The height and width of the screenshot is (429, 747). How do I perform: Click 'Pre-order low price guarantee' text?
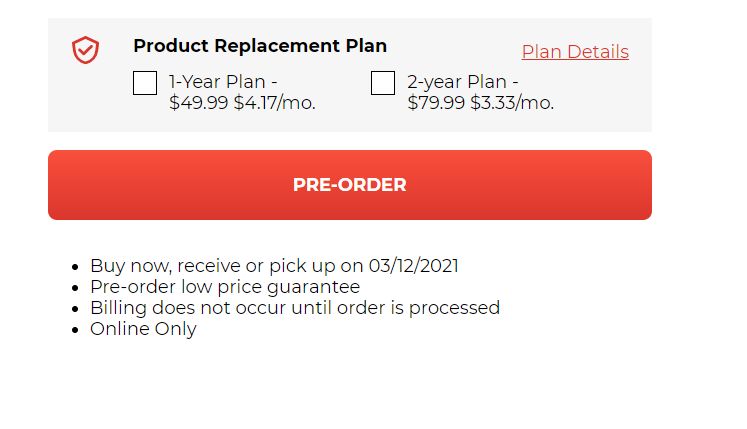[225, 287]
